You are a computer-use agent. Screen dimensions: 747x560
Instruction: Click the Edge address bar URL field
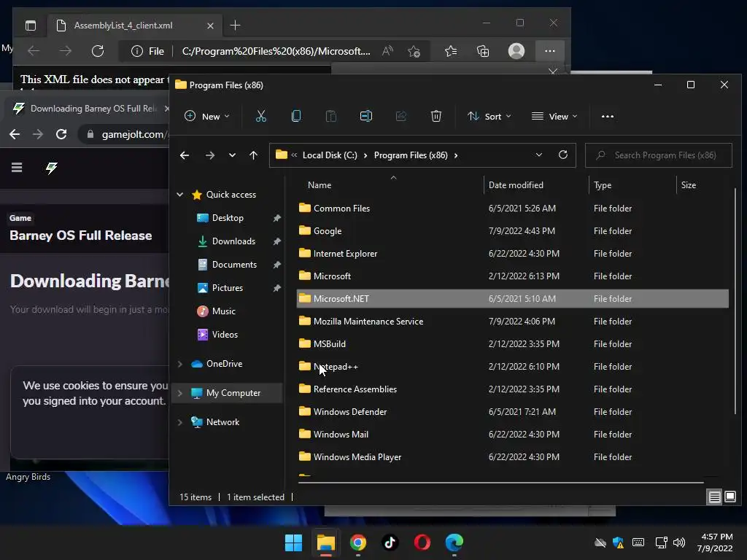pos(276,51)
